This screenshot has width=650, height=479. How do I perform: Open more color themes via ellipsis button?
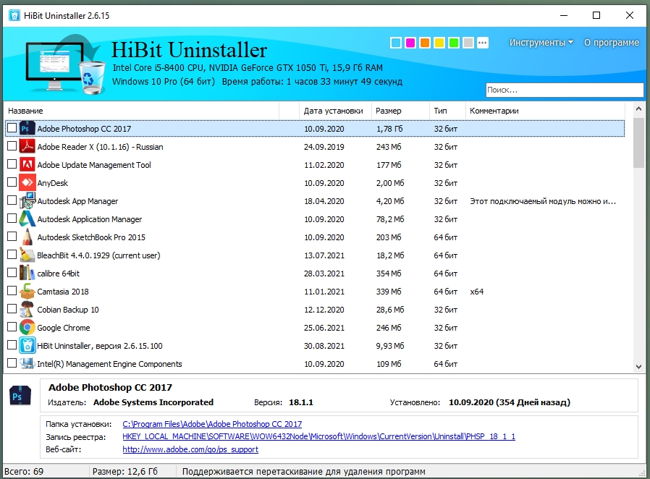[x=483, y=43]
